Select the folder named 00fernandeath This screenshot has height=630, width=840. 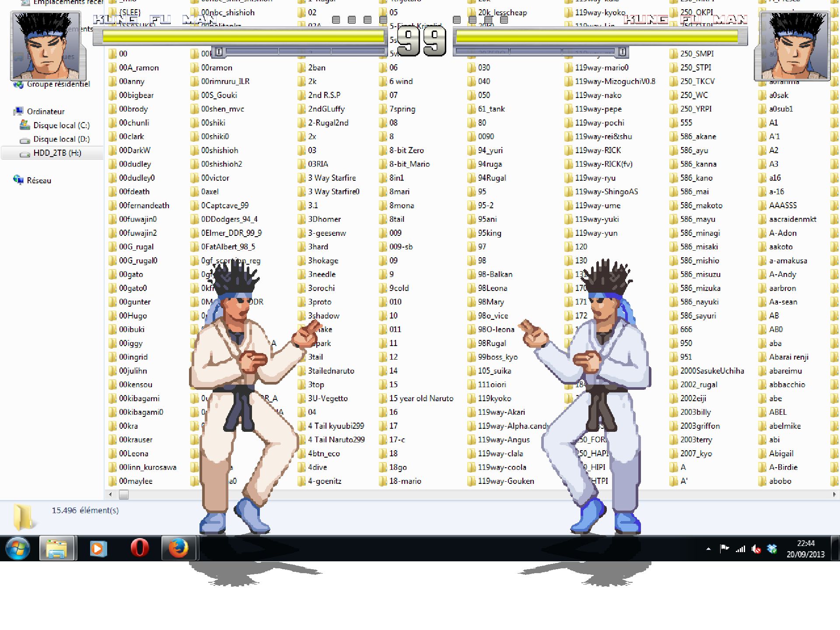click(144, 206)
